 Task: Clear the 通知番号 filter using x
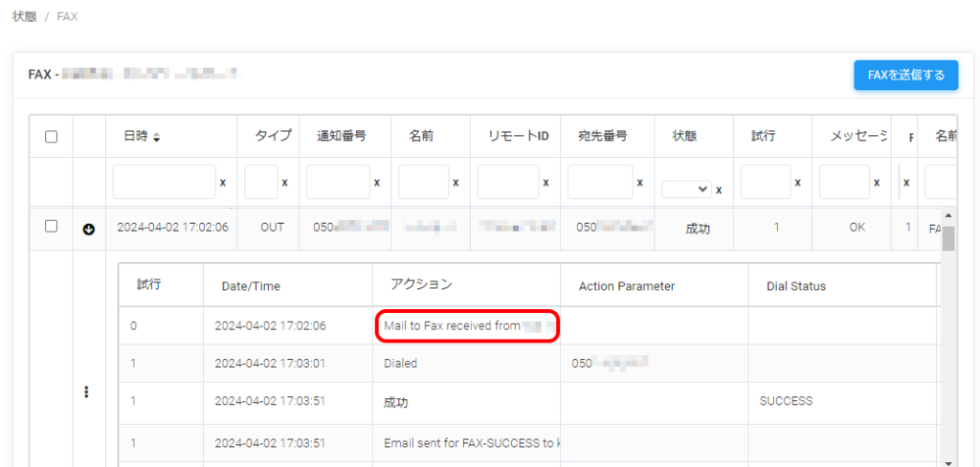coord(376,183)
